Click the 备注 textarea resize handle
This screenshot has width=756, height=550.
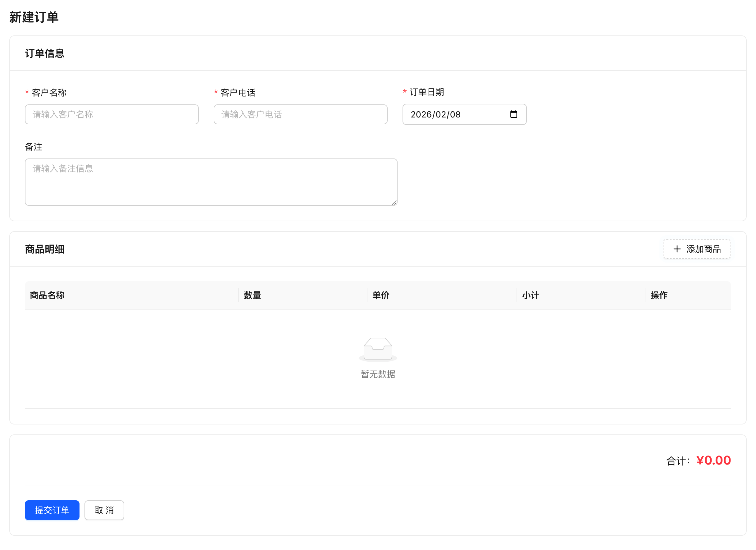coord(394,203)
